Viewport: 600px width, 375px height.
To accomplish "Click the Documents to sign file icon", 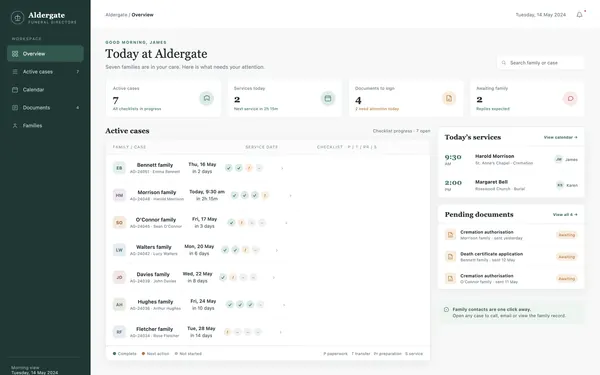I will pyautogui.click(x=449, y=98).
